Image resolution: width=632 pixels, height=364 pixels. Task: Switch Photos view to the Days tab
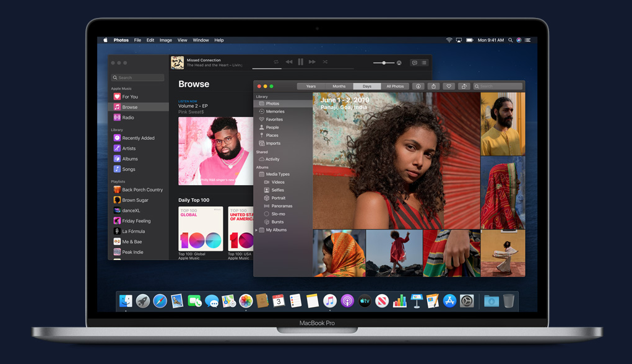pyautogui.click(x=367, y=86)
